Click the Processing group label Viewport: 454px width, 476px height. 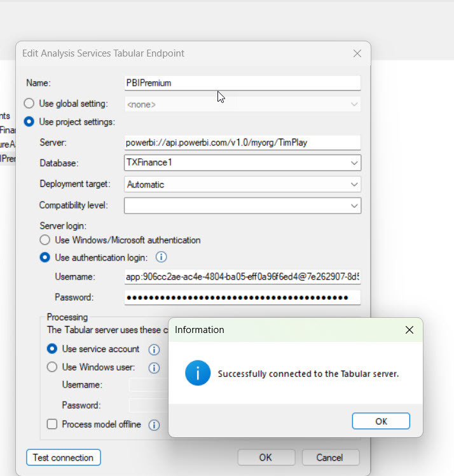click(67, 317)
